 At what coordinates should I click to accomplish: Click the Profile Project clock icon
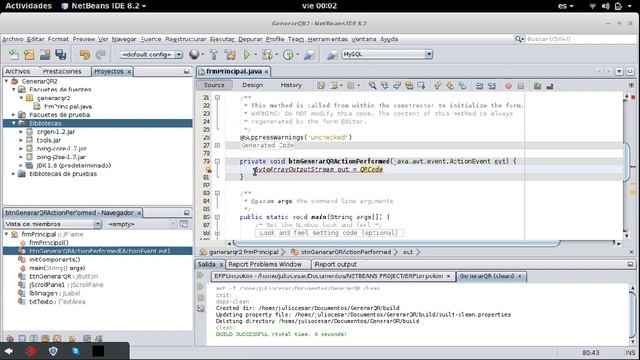click(288, 54)
